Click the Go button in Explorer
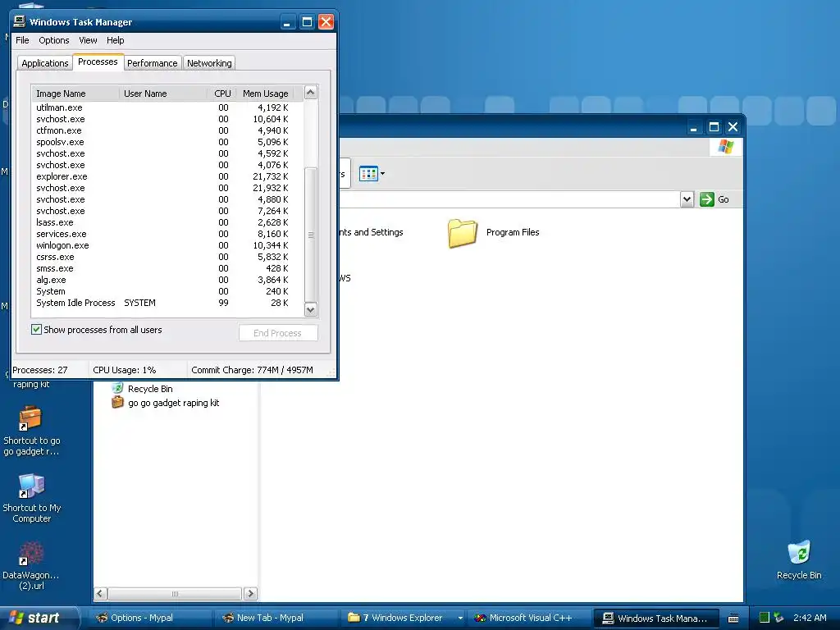840x630 pixels. coord(714,199)
